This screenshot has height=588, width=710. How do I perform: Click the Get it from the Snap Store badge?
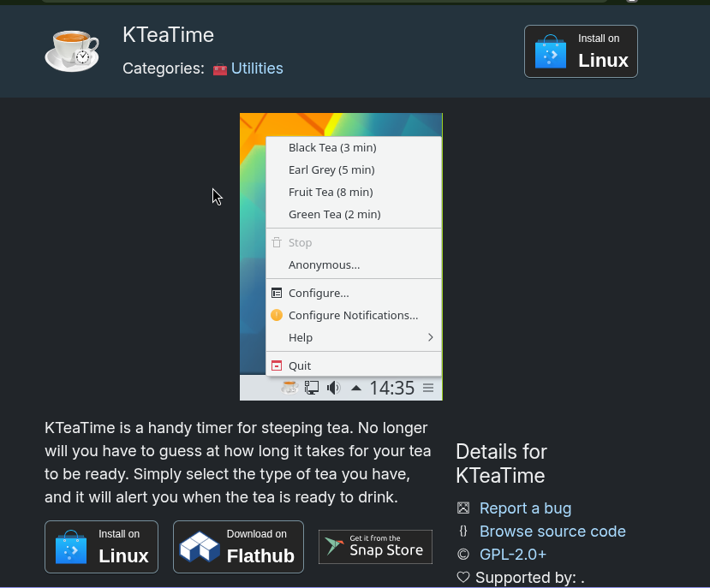pos(375,547)
